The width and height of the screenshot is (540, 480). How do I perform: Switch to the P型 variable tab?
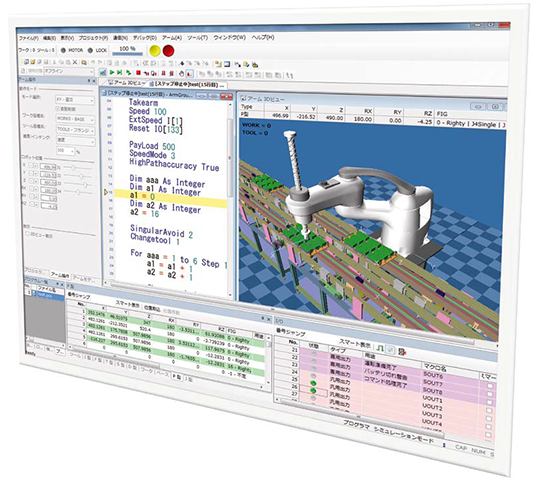point(177,377)
